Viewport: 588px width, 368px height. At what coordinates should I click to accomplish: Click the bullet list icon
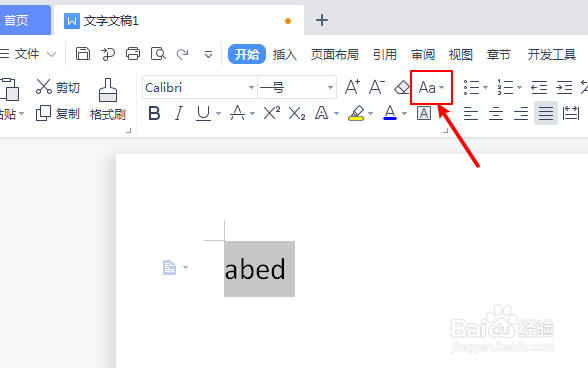point(471,87)
